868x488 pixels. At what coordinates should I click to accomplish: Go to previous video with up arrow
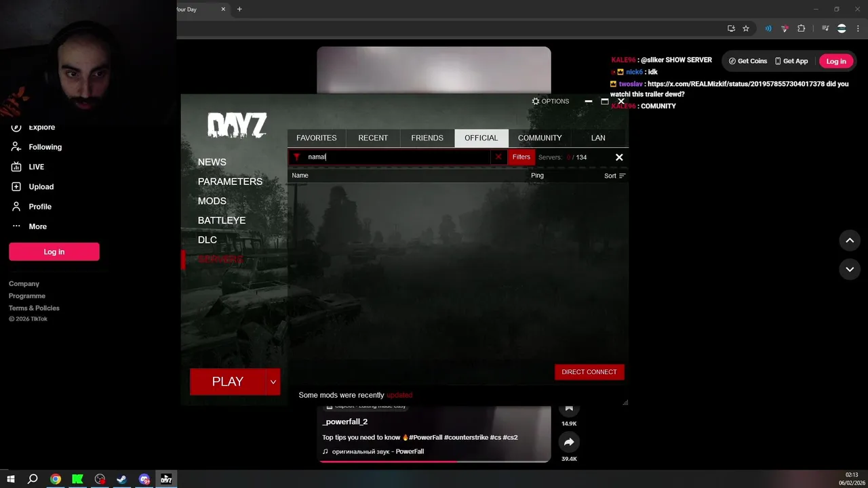coord(850,240)
